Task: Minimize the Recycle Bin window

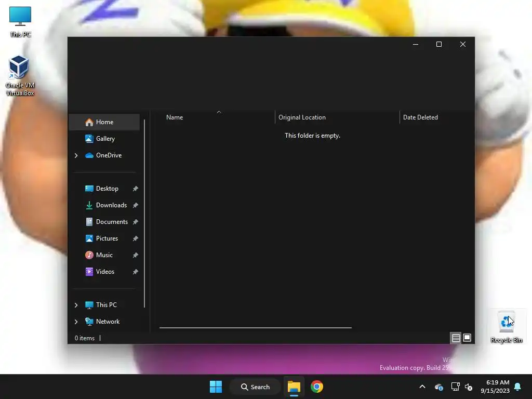Action: [415, 45]
